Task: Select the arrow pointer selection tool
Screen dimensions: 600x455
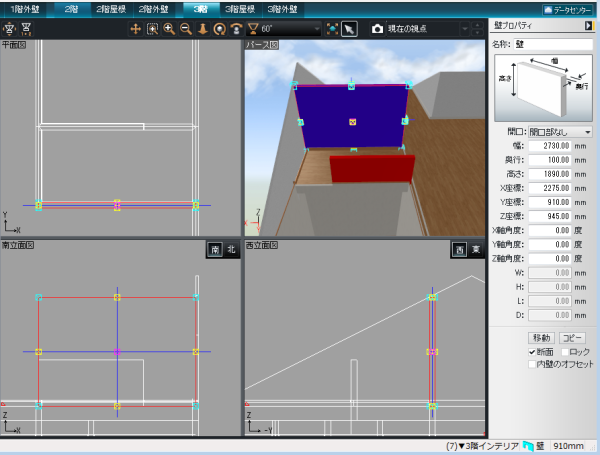Action: click(350, 29)
